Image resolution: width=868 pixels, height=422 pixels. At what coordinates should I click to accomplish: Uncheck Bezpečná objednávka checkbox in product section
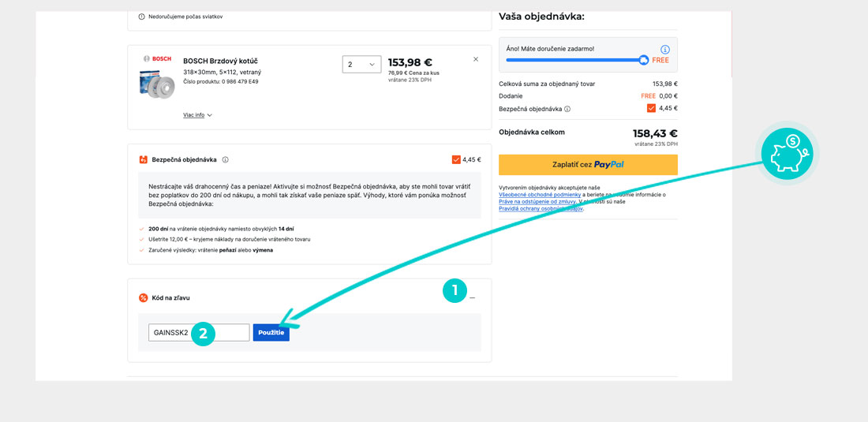[456, 159]
